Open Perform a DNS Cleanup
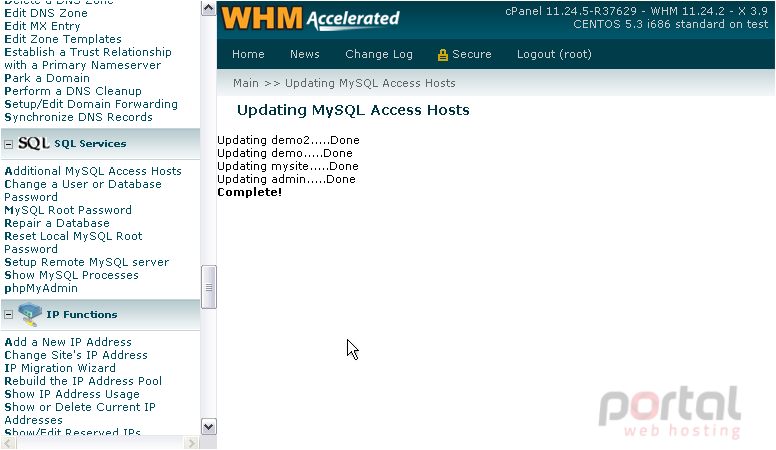The width and height of the screenshot is (776, 450). (x=73, y=91)
